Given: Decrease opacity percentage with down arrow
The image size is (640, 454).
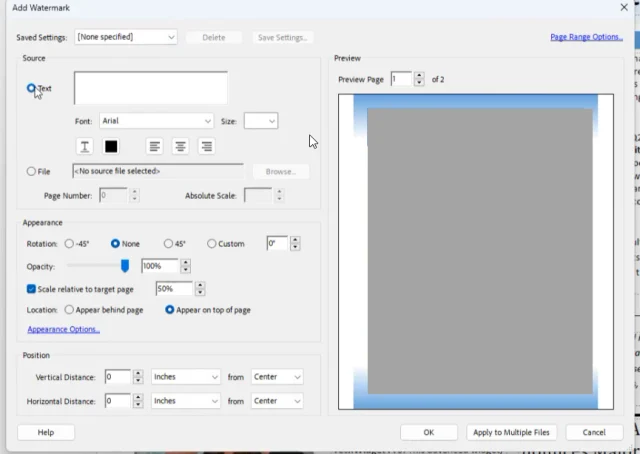Looking at the screenshot, I should pos(186,269).
